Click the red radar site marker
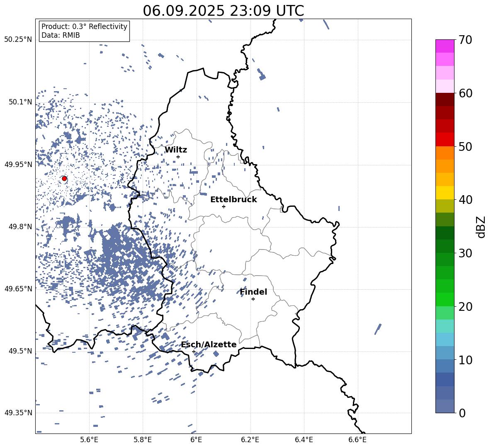The height and width of the screenshot is (448, 491). tap(64, 179)
